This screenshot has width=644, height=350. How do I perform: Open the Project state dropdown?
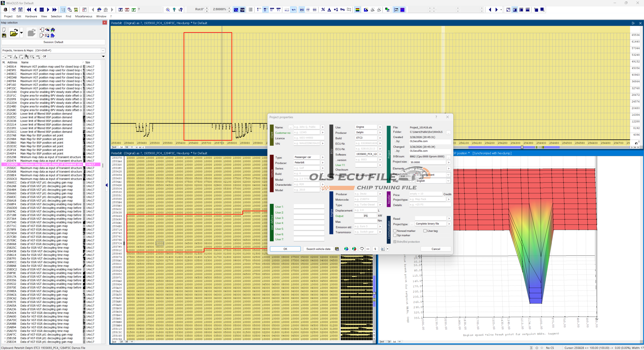448,175
